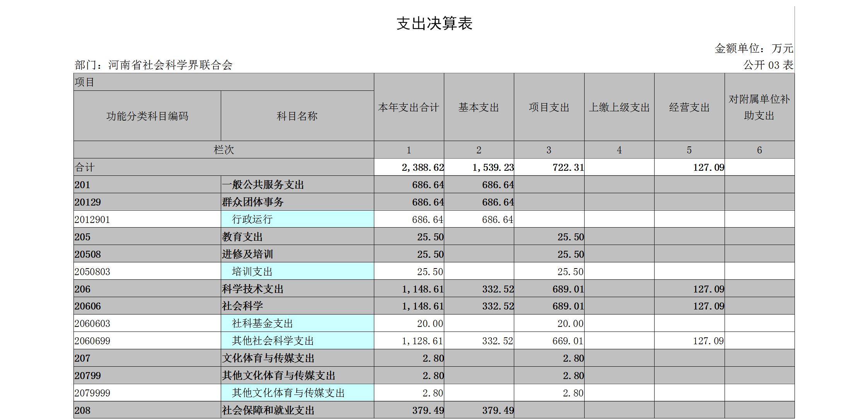Select the 其他社会科学支出 cell

297,340
